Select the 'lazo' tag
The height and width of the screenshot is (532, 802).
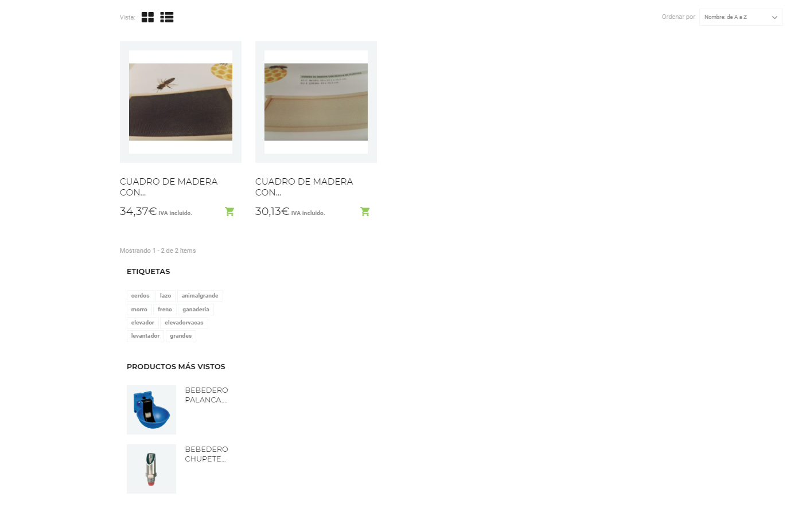pyautogui.click(x=165, y=296)
